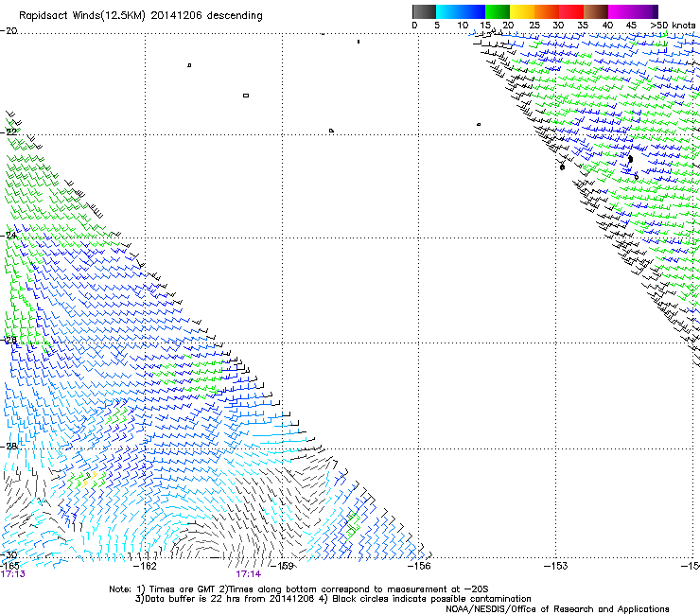Click the 'NOAA/NESDIS/Office of Research and Applications' credit
This screenshot has height=615, width=700.
click(x=557, y=609)
